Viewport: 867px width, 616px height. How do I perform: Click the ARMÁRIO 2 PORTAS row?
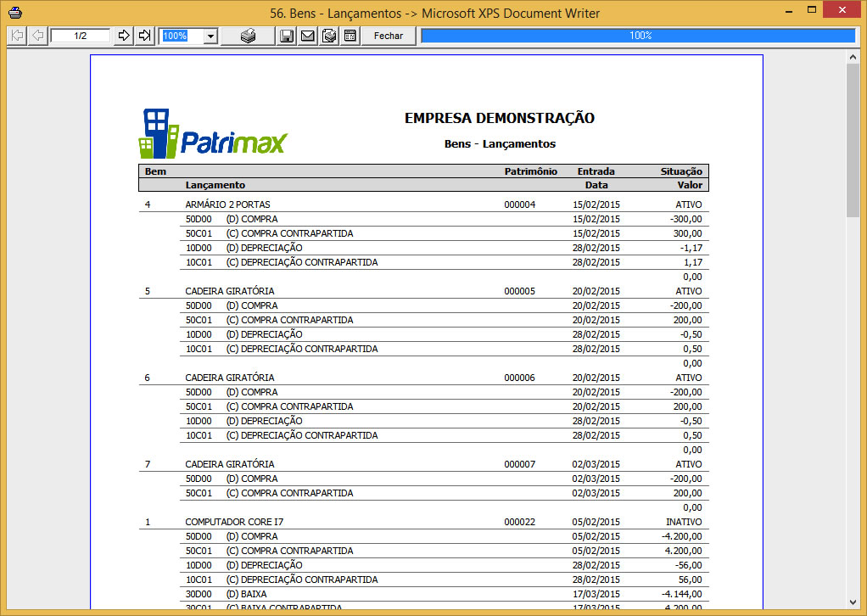(423, 204)
